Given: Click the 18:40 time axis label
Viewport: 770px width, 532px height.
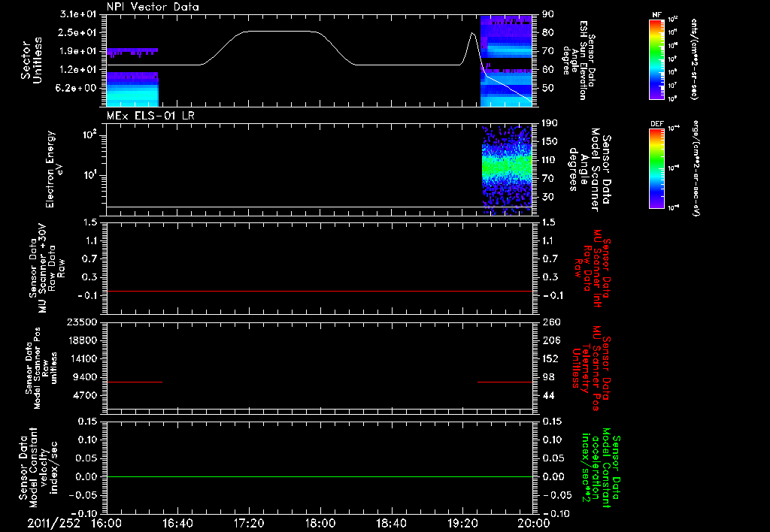Looking at the screenshot, I should pyautogui.click(x=391, y=523).
